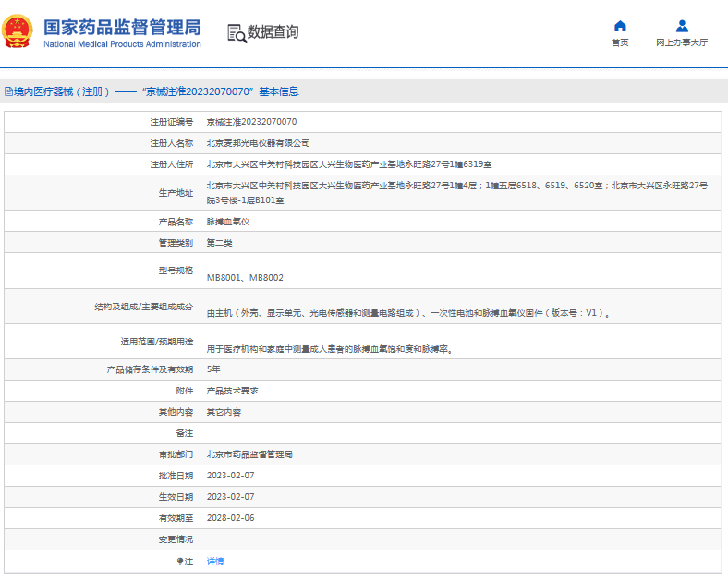Click the 注册人住所 address value
The height and width of the screenshot is (580, 728).
point(348,164)
